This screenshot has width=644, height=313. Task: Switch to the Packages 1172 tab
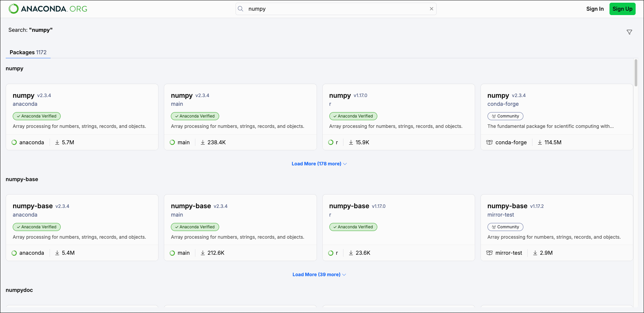(x=28, y=52)
